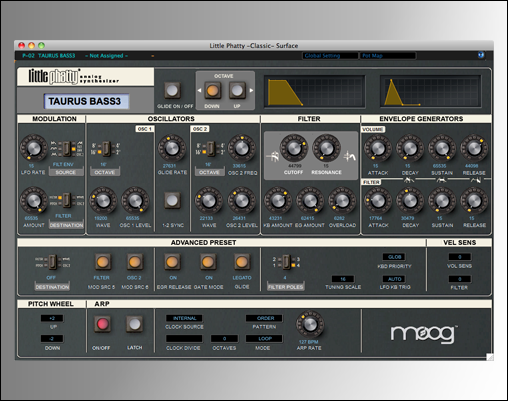Screen dimensions: 508x401
Task: Toggle the Mod Src 6 button
Action: point(135,262)
